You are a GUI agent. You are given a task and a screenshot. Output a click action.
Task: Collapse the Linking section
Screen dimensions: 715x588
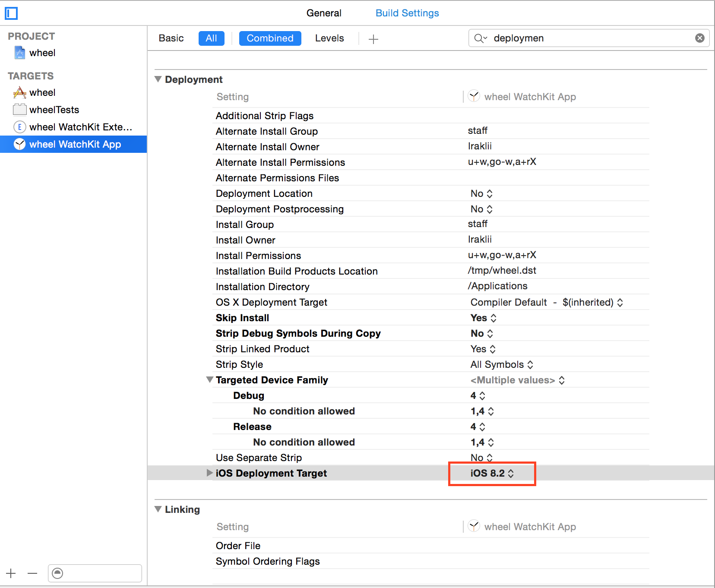(x=158, y=509)
